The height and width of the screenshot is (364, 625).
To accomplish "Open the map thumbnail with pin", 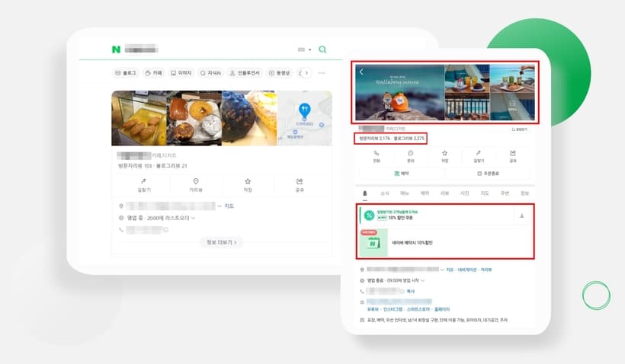I will coord(304,118).
